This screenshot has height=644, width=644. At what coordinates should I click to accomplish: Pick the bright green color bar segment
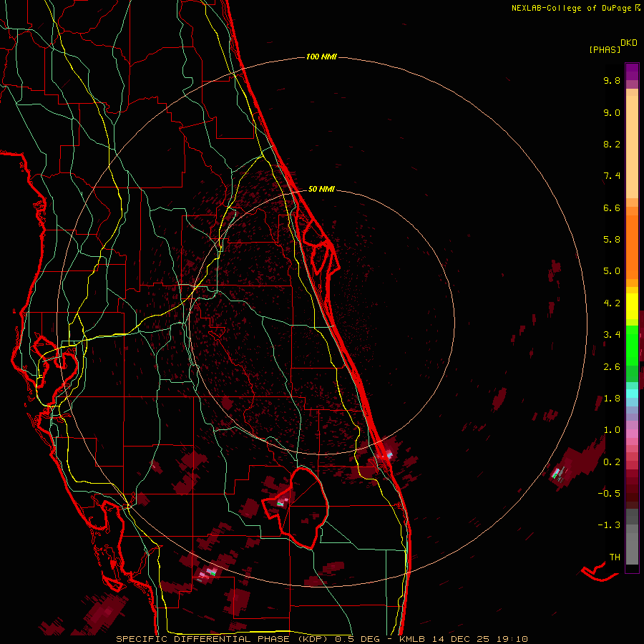point(632,346)
